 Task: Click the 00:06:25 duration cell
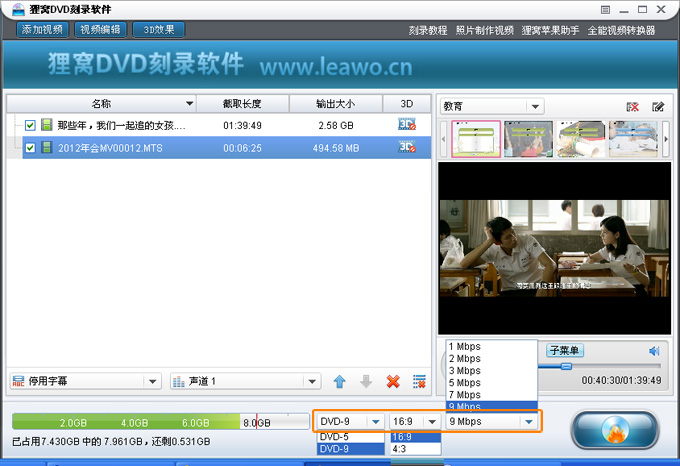(x=242, y=148)
